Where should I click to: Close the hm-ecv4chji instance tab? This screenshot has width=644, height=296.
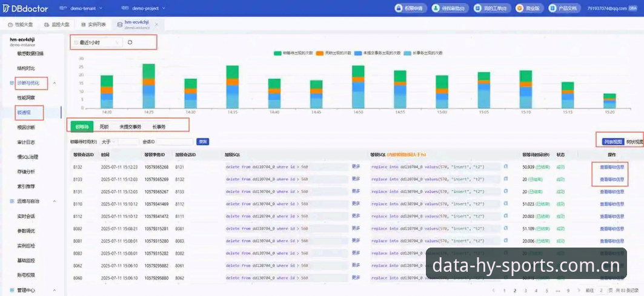[x=156, y=25]
